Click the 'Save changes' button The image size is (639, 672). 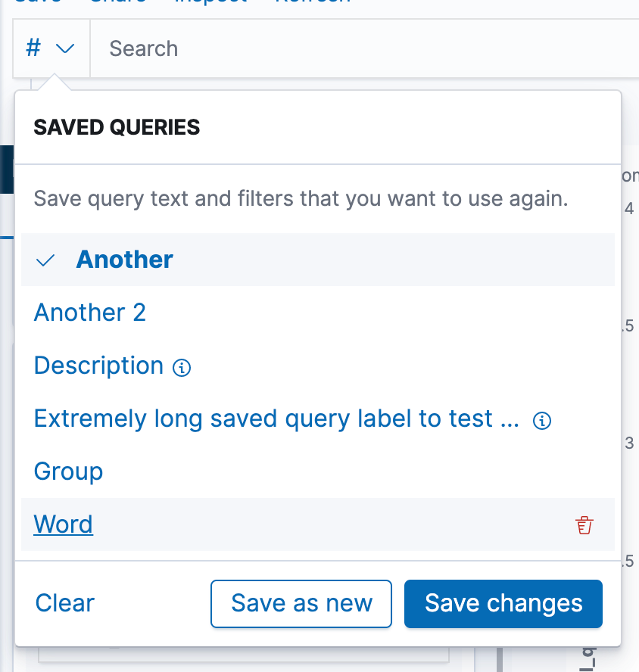503,604
